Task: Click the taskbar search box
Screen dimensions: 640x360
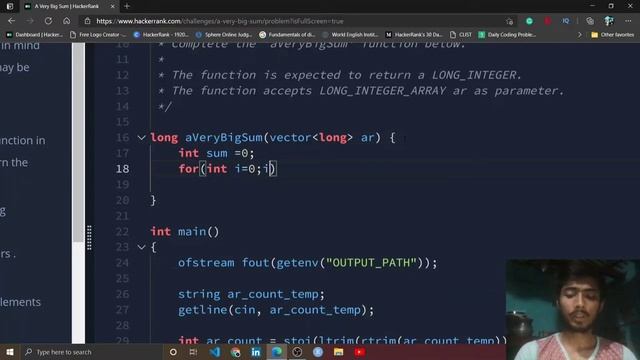Action: coord(92,352)
